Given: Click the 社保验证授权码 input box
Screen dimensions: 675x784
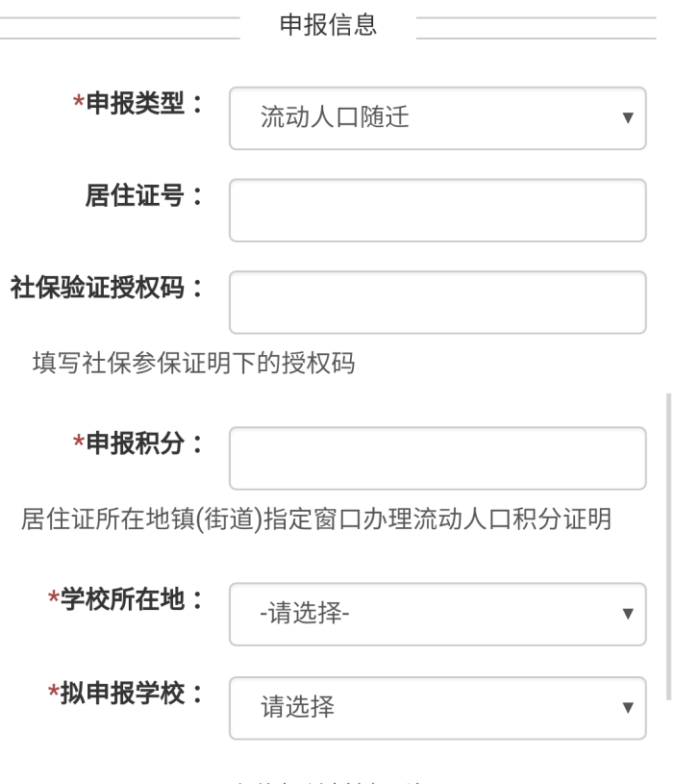Looking at the screenshot, I should point(437,302).
